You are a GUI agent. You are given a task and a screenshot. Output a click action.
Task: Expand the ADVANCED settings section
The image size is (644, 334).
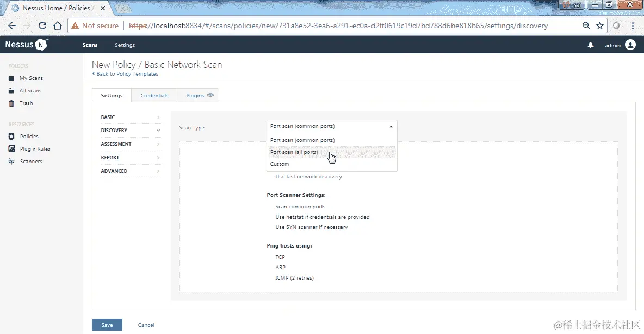pos(131,171)
